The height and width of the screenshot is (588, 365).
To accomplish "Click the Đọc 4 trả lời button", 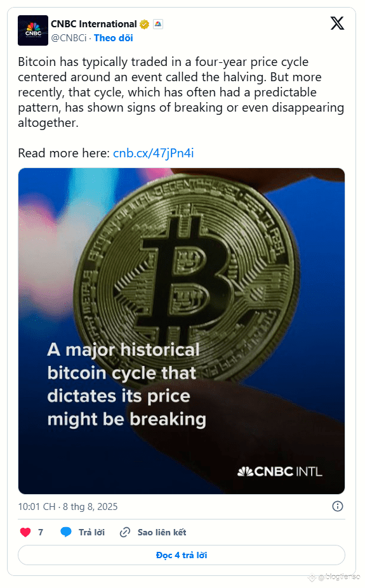I will pos(182,555).
